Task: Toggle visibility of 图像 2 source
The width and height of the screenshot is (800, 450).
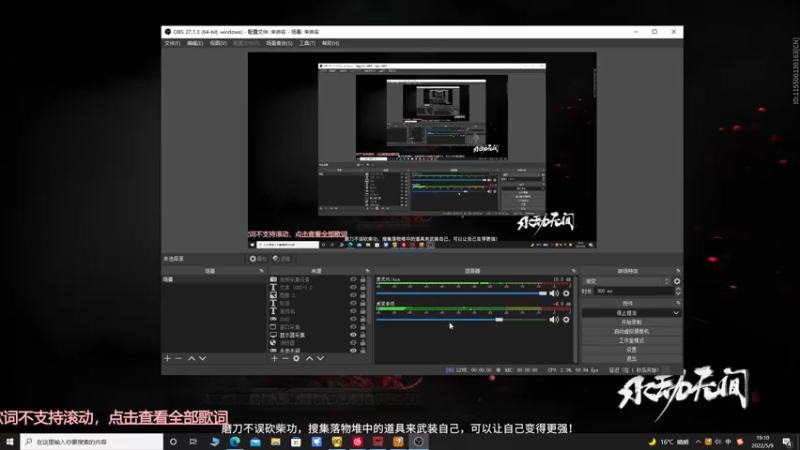Action: click(353, 295)
